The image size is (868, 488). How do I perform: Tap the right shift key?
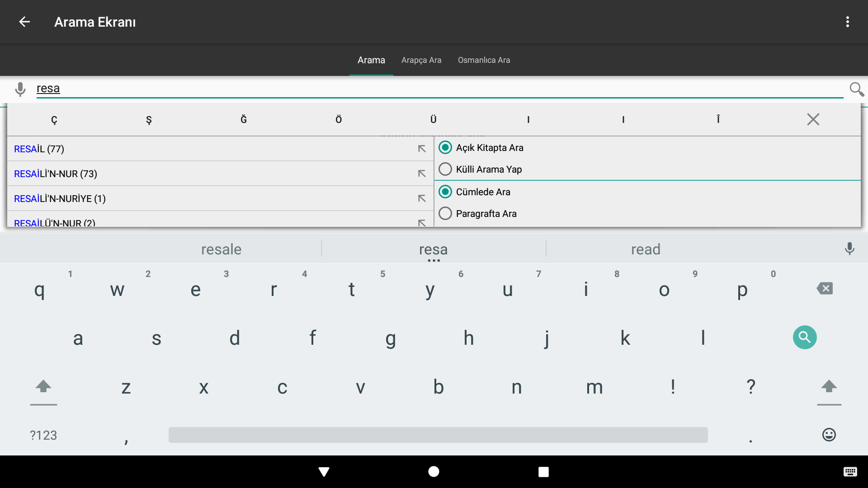pyautogui.click(x=829, y=387)
